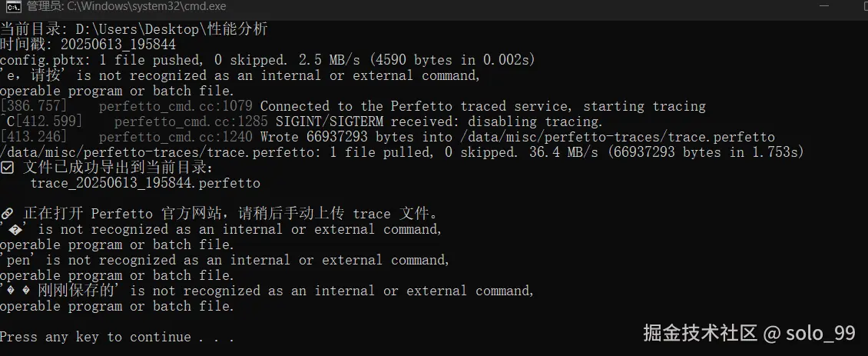Screen dimensions: 868x356
Task: Click the 掘金技术社区 @ solo_99 watermark
Action: pos(750,333)
